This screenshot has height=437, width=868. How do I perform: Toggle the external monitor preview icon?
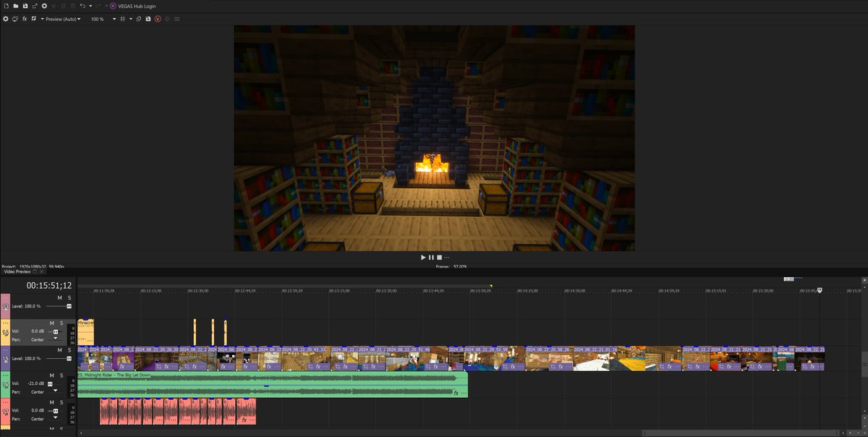click(15, 19)
